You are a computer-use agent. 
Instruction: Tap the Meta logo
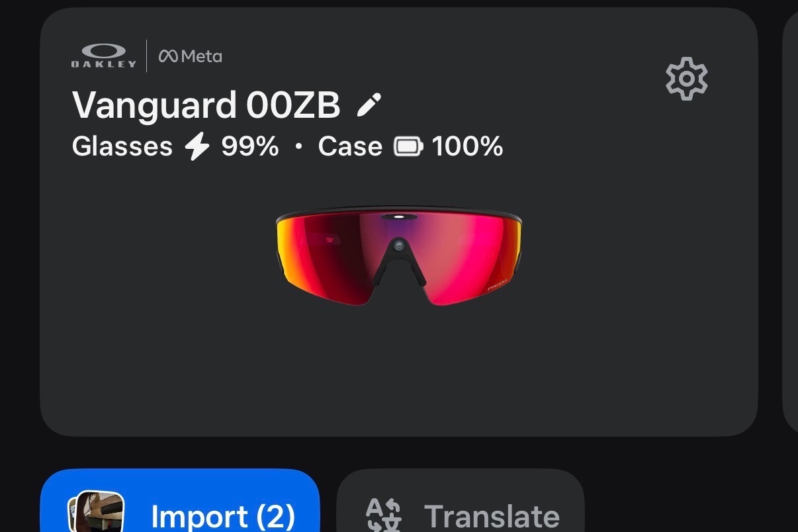(191, 56)
